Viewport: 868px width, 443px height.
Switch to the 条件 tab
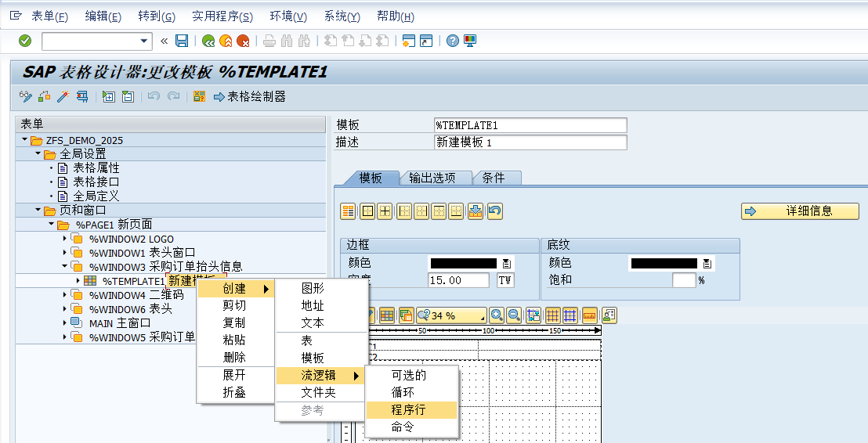coord(495,178)
